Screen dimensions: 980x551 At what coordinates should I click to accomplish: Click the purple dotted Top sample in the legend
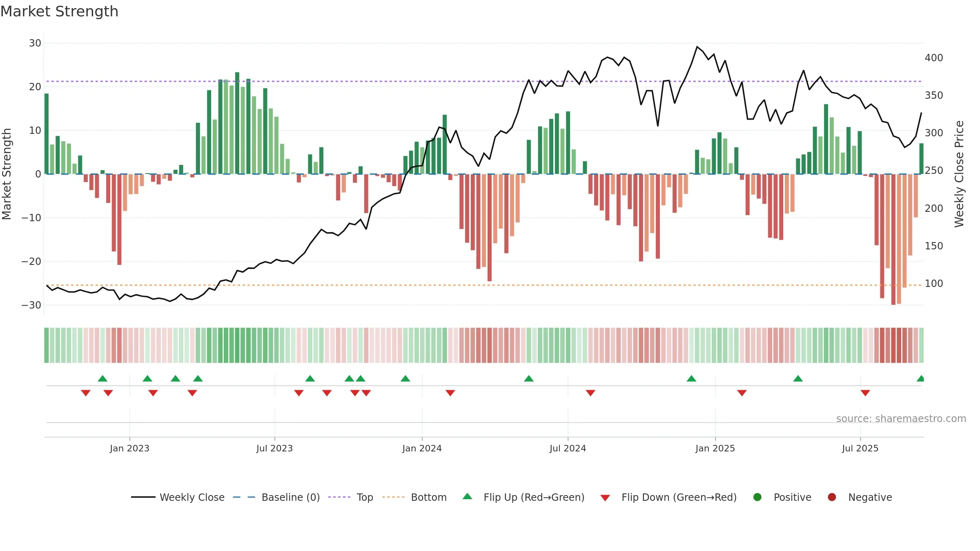339,497
